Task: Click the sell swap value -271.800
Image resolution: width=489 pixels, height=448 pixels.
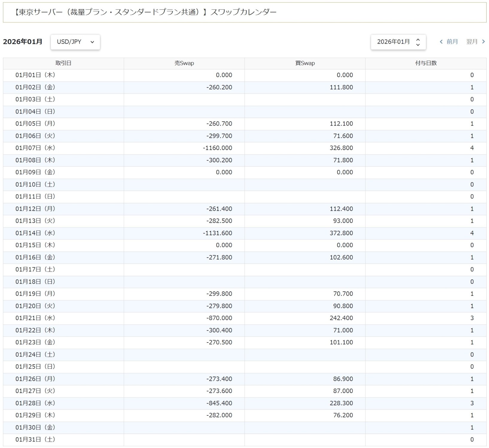Action: tap(219, 257)
